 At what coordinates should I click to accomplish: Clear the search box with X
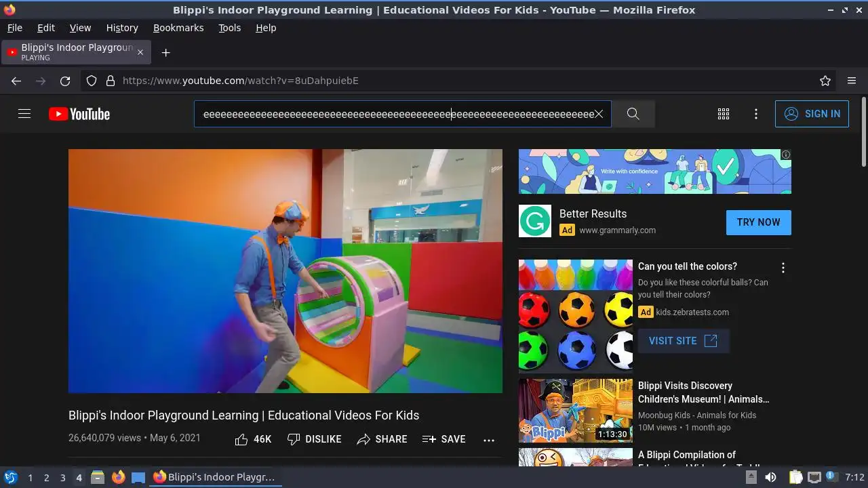pos(599,114)
